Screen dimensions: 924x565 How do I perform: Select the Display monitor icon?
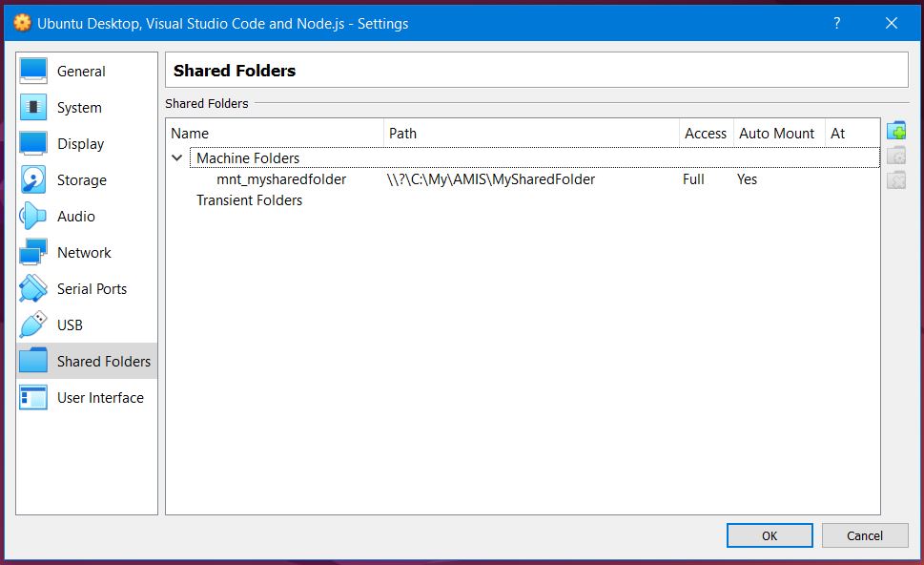pyautogui.click(x=33, y=144)
